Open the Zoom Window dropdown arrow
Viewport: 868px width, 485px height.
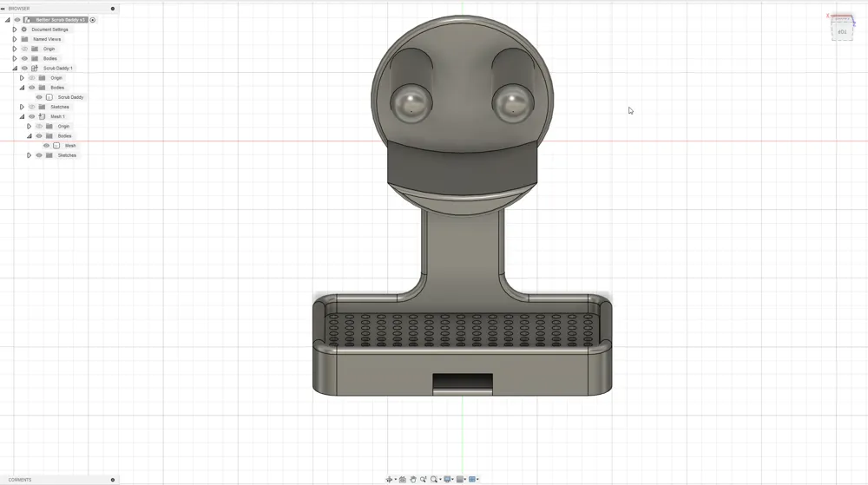tap(441, 480)
